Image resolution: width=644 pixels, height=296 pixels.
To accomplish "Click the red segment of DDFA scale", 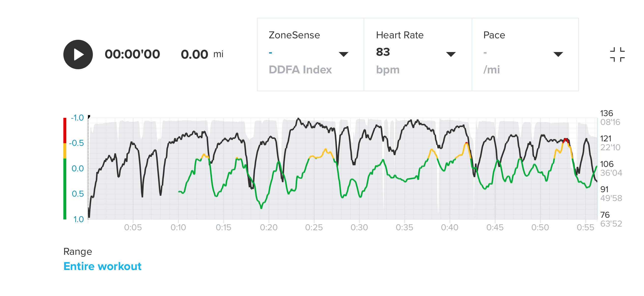I will pos(65,130).
